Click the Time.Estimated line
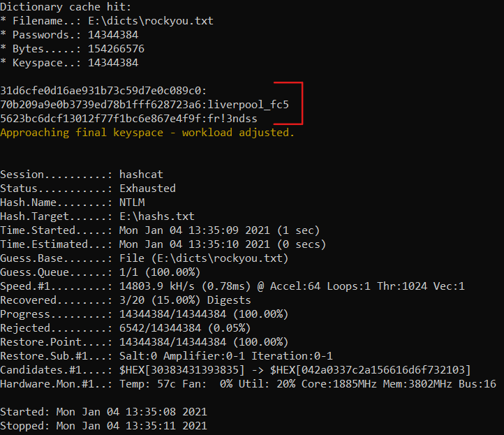Screen dimensions: 504x435 tap(163, 244)
